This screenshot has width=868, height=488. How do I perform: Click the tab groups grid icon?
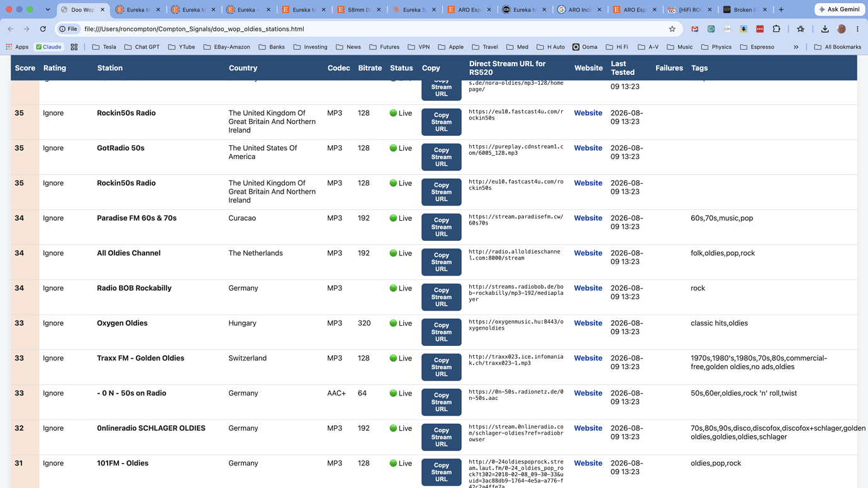click(74, 47)
